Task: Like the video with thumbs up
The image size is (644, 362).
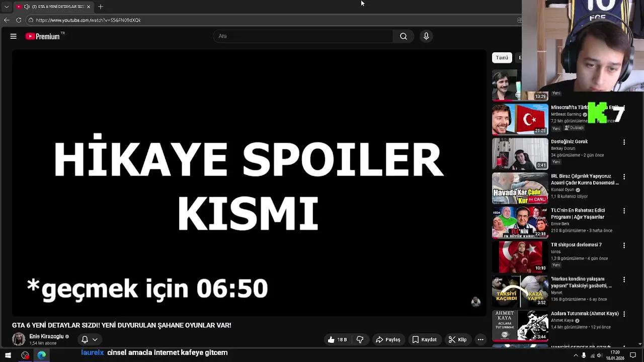Action: [x=337, y=340]
